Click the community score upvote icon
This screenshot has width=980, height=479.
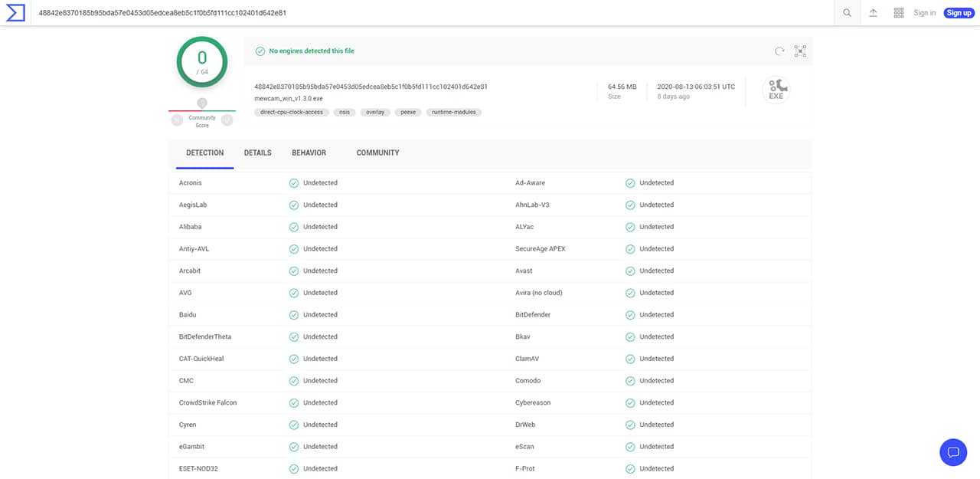click(227, 120)
